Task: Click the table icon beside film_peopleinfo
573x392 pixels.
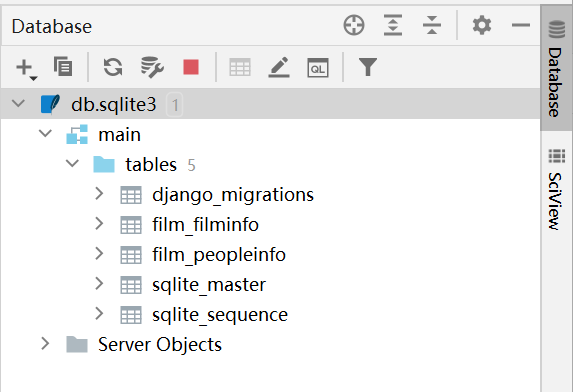Action: (131, 255)
